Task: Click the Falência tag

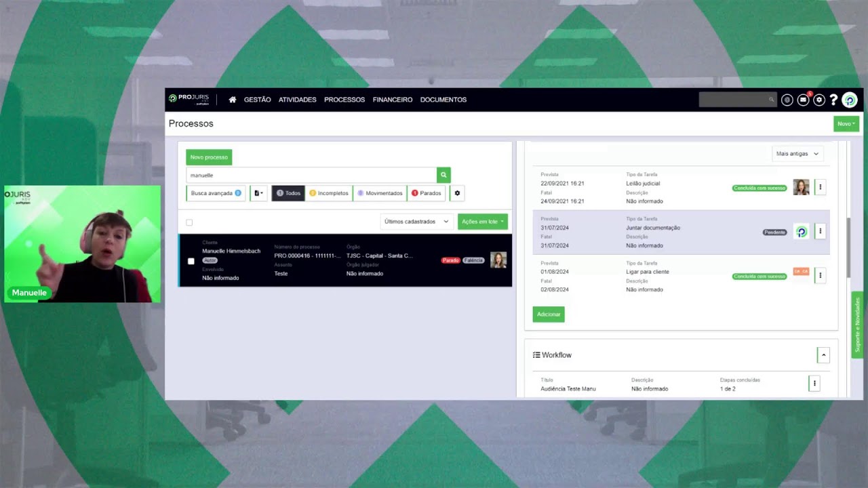Action: point(473,260)
